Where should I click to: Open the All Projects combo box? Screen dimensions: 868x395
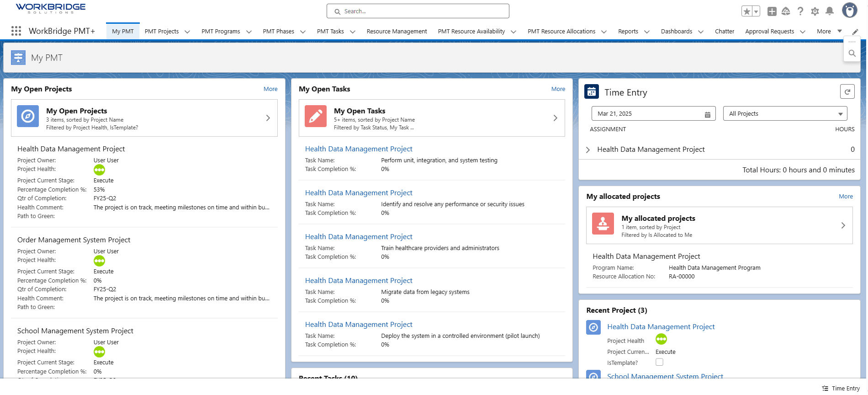point(785,114)
